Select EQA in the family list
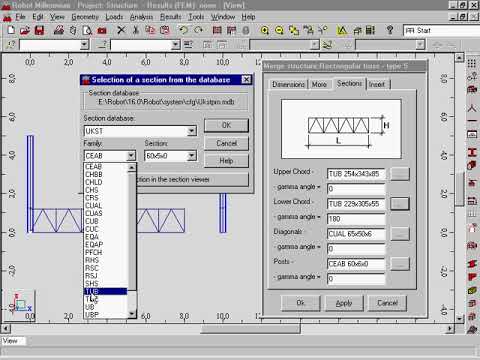The width and height of the screenshot is (480, 360). coord(106,237)
